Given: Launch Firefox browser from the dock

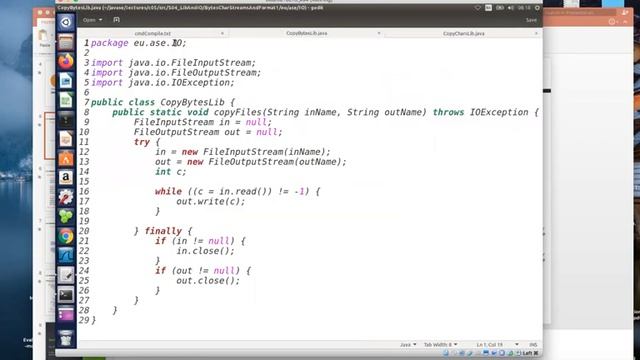Looking at the screenshot, I should [66, 62].
